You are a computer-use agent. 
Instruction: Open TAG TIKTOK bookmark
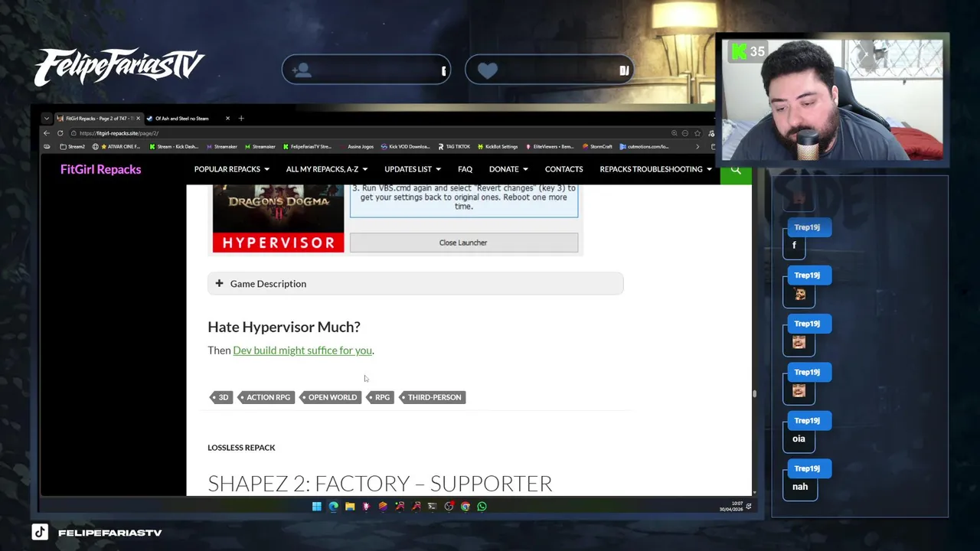(x=454, y=147)
